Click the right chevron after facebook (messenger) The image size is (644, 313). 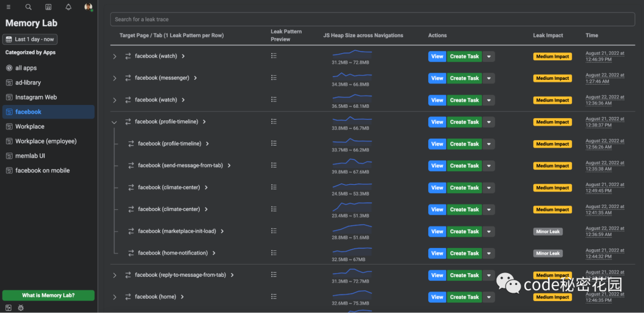(196, 78)
